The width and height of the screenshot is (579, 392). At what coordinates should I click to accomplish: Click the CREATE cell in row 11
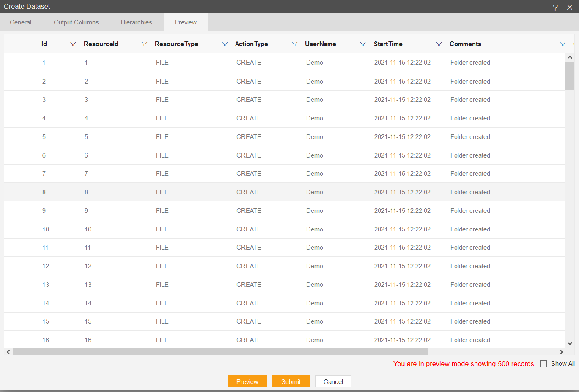point(249,248)
